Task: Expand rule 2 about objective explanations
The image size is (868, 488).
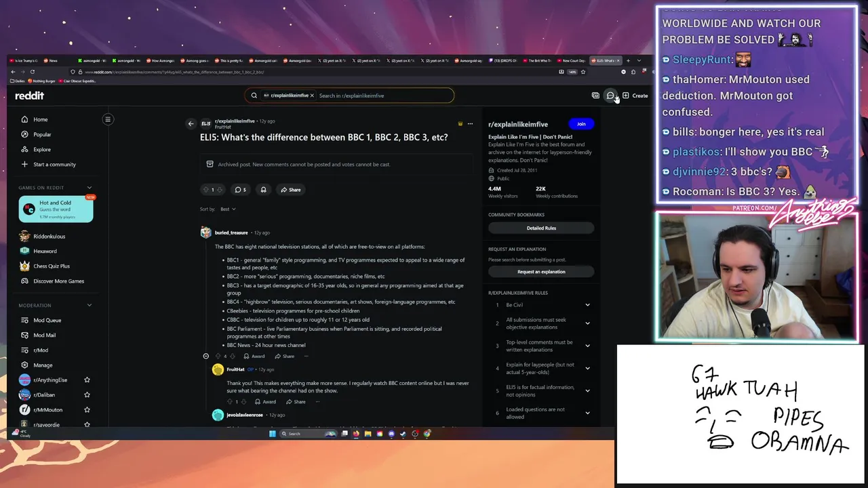Action: coord(587,323)
